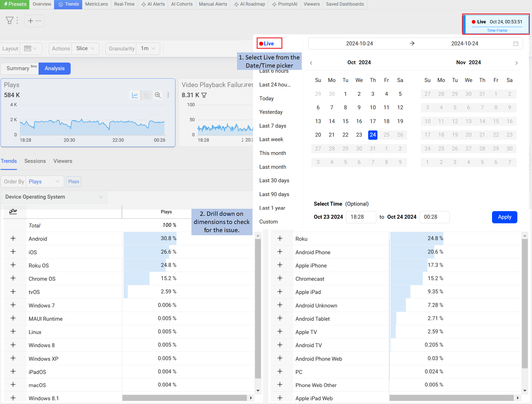This screenshot has width=532, height=404.
Task: Open the Overview tab
Action: (42, 4)
